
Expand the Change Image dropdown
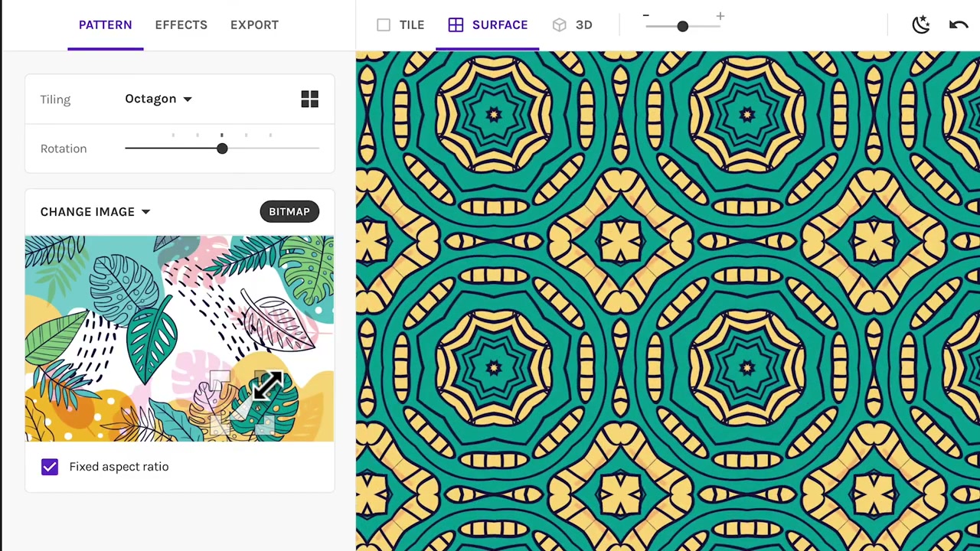click(95, 212)
